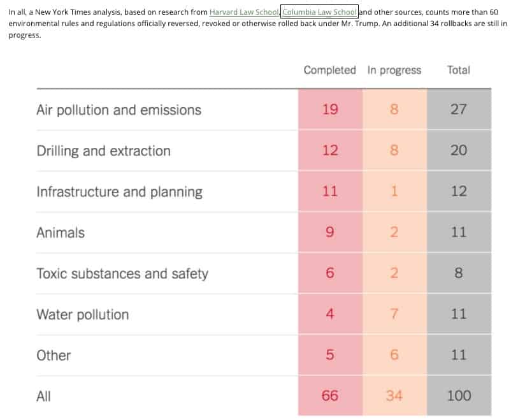Select the Drilling and extraction row label
The height and width of the screenshot is (420, 511).
click(x=103, y=151)
